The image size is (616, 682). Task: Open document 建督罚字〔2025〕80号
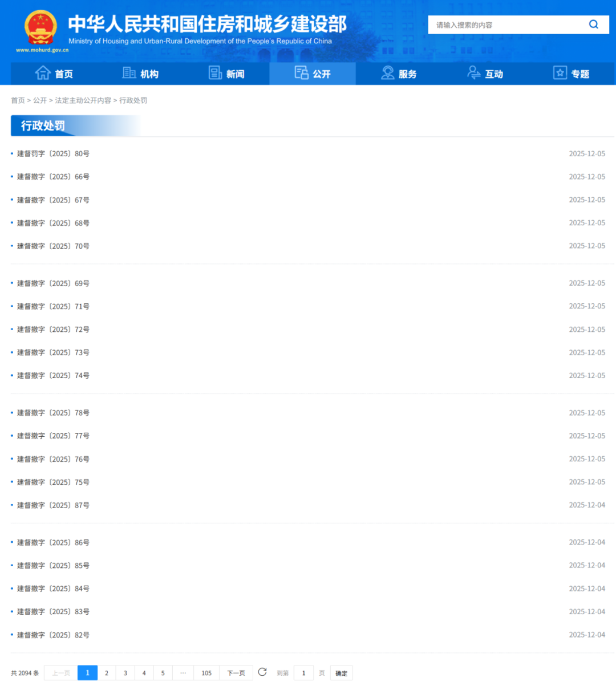pyautogui.click(x=53, y=154)
